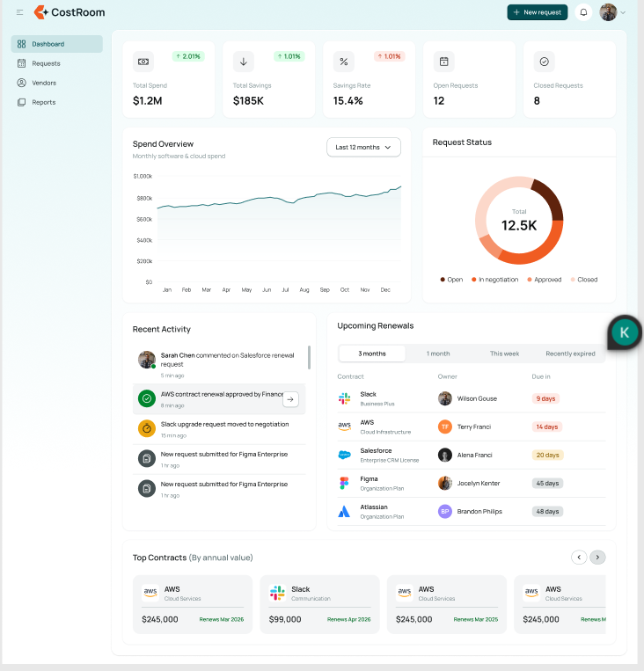The height and width of the screenshot is (671, 644).
Task: Click the Open legend dot
Action: coord(443,280)
